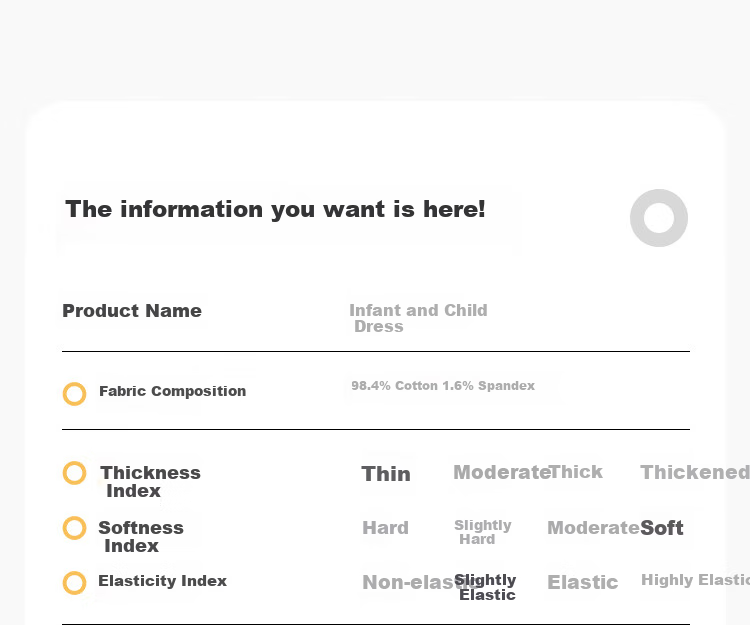The height and width of the screenshot is (625, 750).
Task: Select the 'Elastic' elasticity option
Action: click(x=583, y=582)
